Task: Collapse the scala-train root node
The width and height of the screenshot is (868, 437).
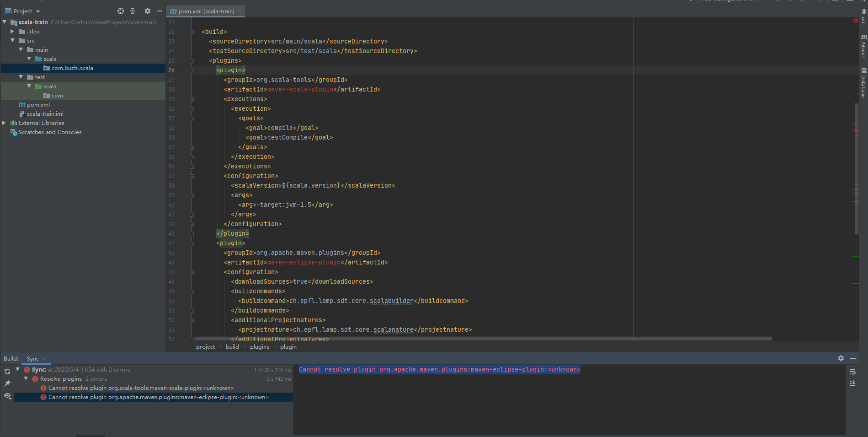Action: click(5, 22)
